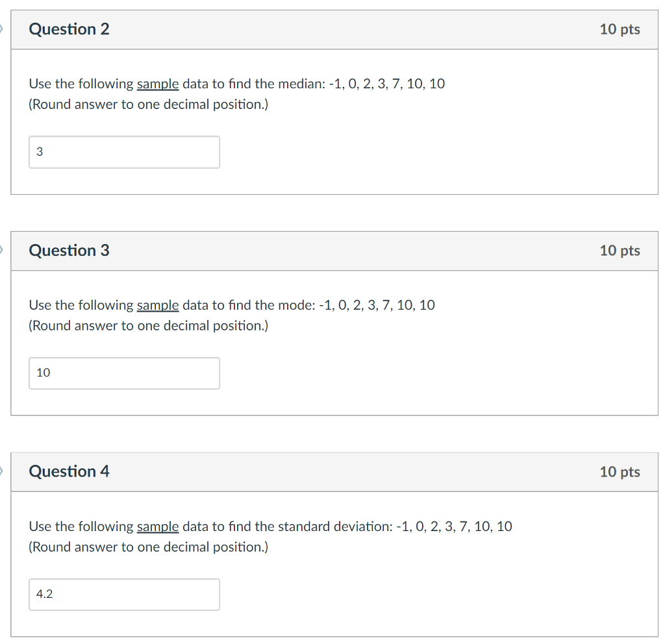Click the '10 pts' label of Question 3
This screenshot has height=644, width=665.
tap(620, 251)
